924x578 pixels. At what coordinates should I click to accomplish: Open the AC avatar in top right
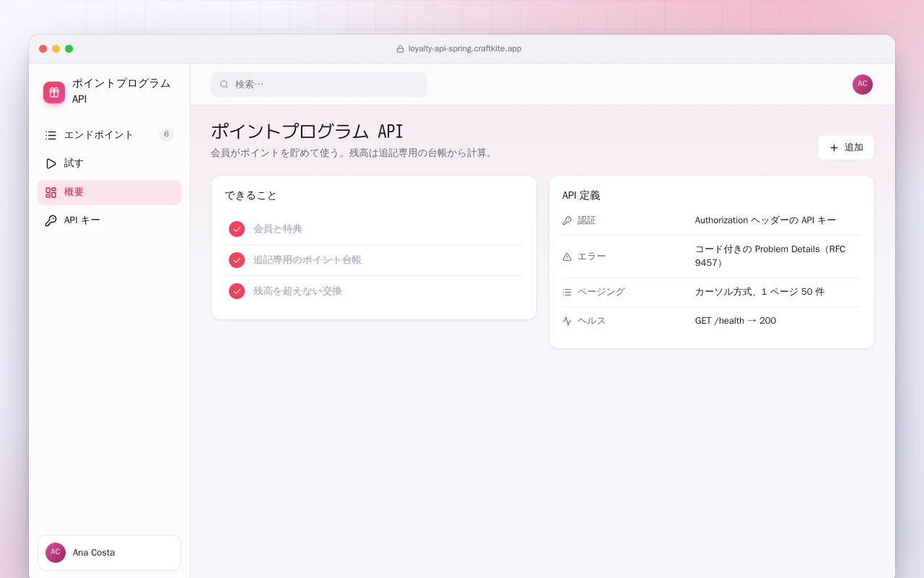pos(863,85)
